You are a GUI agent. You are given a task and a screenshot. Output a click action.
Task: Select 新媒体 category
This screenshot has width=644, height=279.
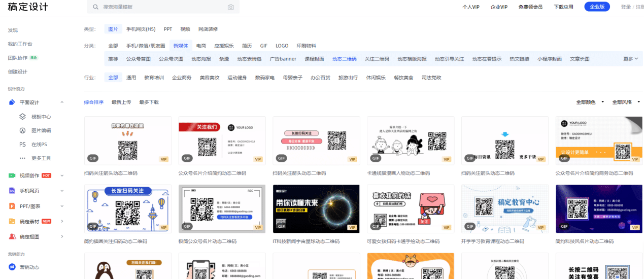click(x=181, y=46)
